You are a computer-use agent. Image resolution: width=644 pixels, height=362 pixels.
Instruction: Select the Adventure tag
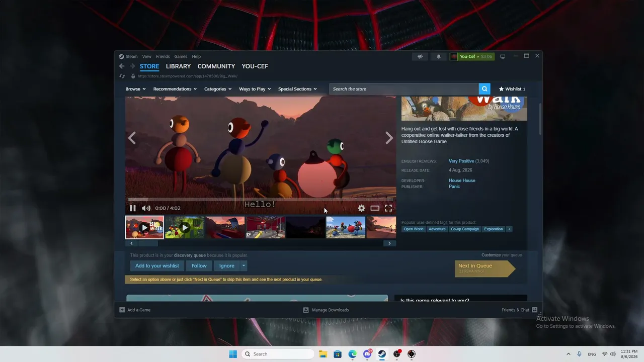(437, 229)
